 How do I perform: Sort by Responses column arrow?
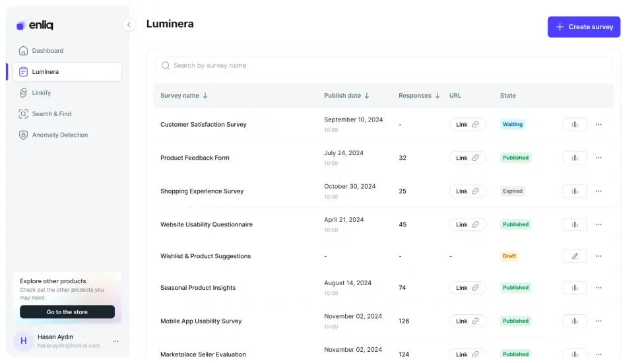click(x=437, y=96)
